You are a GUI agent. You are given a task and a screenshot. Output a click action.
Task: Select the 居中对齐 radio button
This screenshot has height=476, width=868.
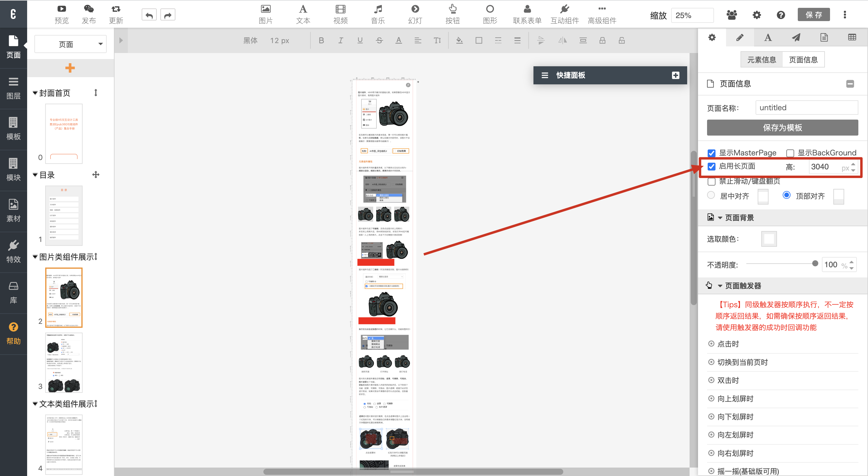coord(711,196)
